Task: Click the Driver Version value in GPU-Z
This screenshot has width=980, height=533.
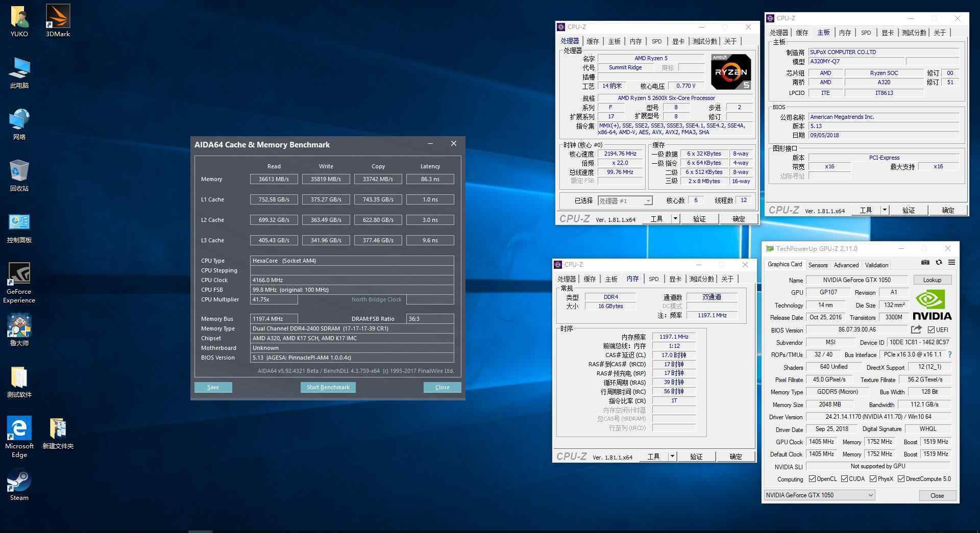Action: tap(878, 417)
